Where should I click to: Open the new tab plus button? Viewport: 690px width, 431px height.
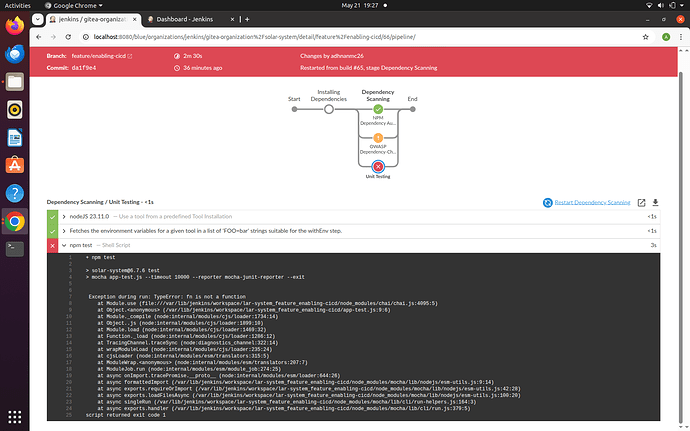[247, 19]
